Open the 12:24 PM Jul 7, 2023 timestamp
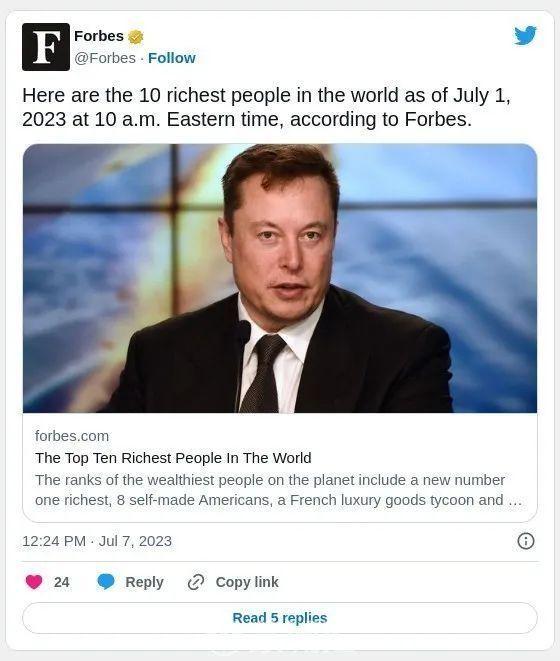The width and height of the screenshot is (560, 661). click(97, 541)
